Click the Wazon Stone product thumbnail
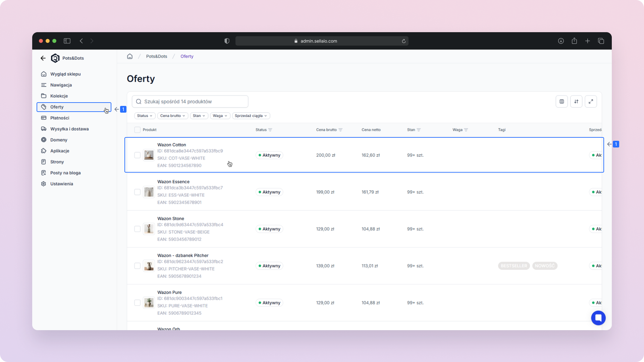 [x=149, y=229]
